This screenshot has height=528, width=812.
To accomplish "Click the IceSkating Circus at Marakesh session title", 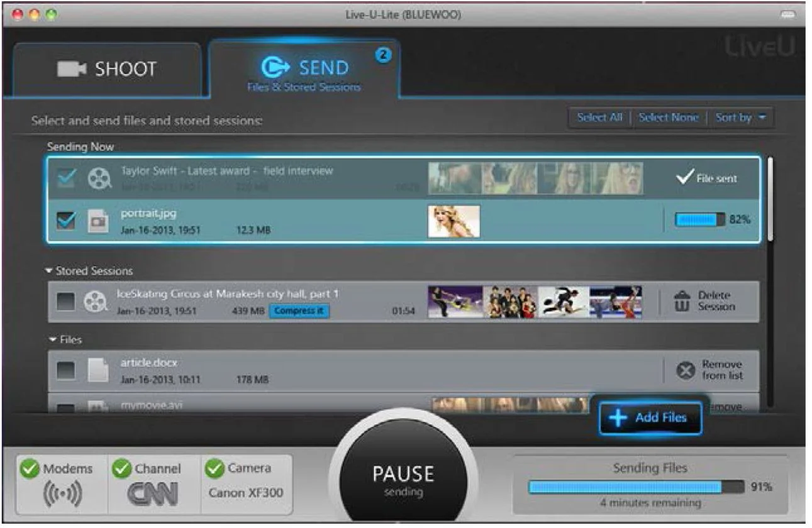I will tap(228, 294).
